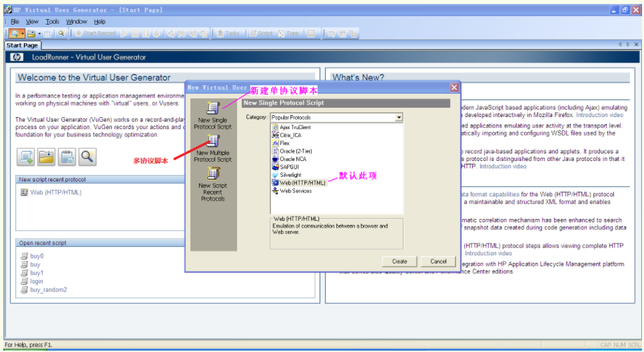Click the Stop square toolbar icon

135,33
